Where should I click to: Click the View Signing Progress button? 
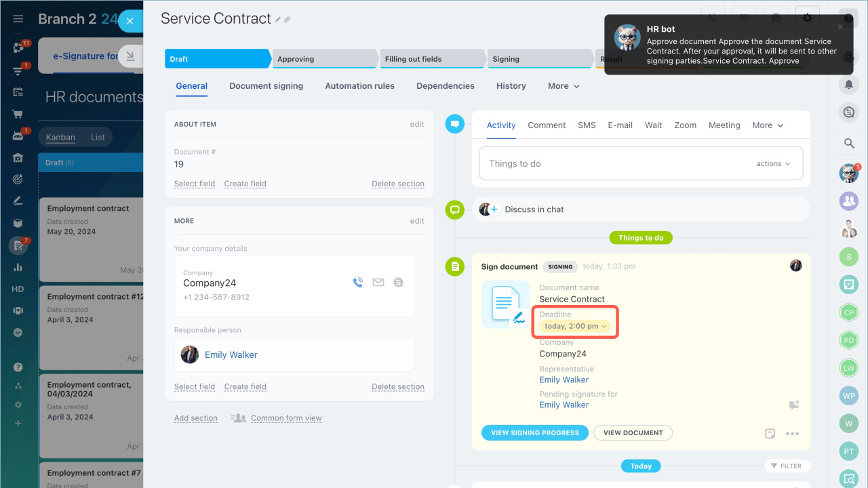[535, 432]
